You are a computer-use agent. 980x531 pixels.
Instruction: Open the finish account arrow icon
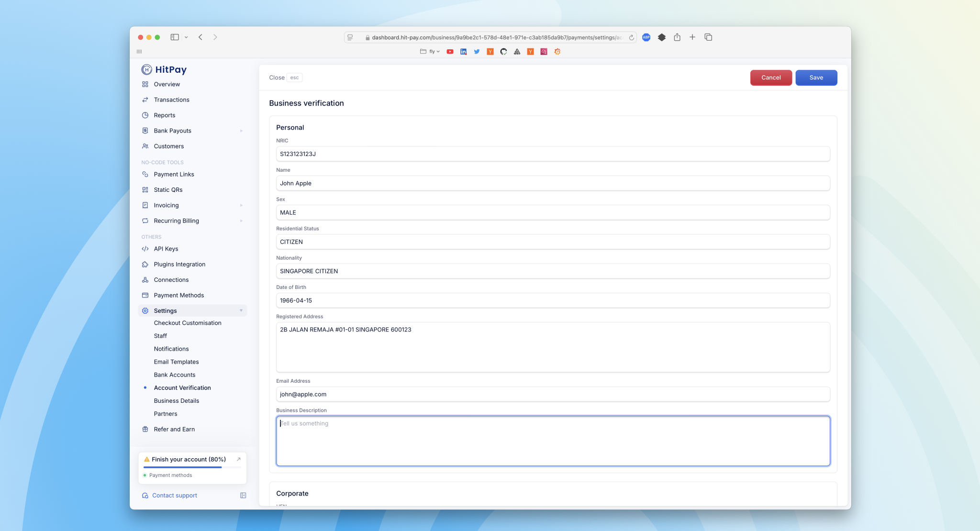click(x=238, y=459)
